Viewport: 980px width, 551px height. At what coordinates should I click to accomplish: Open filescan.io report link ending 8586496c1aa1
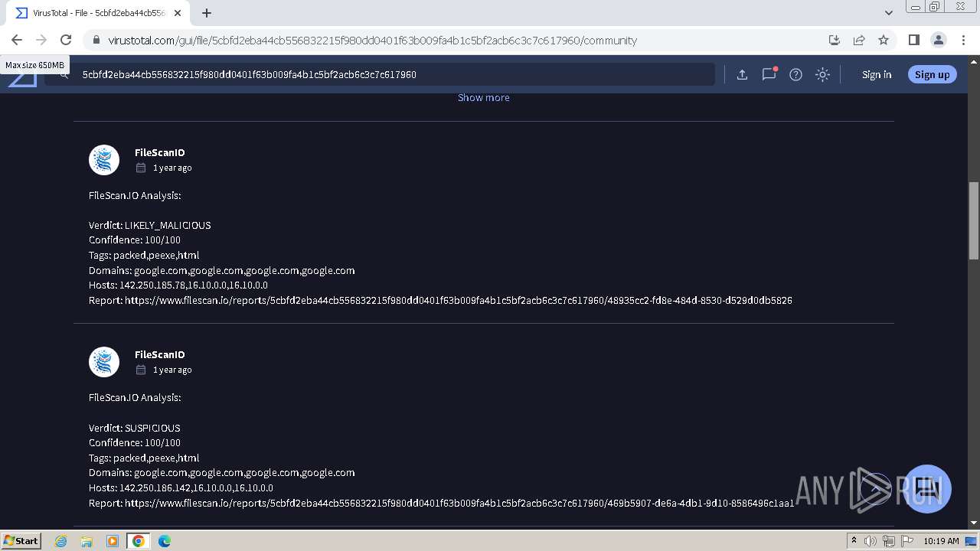click(459, 503)
